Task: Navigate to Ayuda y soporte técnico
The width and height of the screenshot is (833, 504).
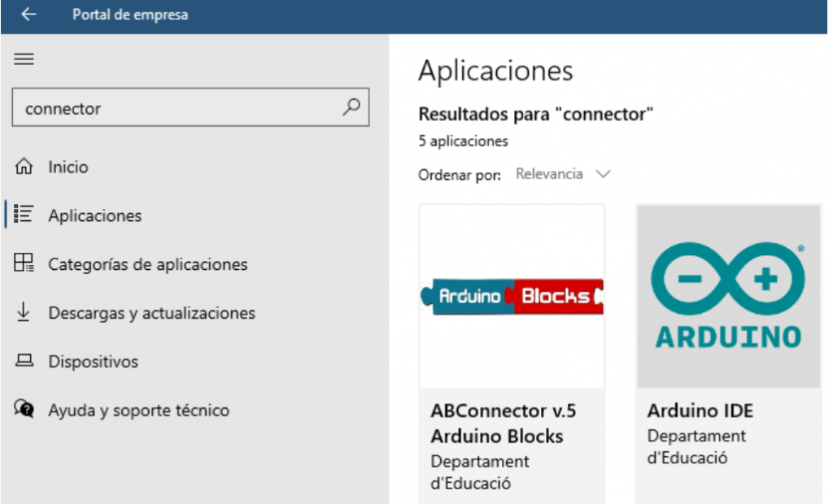Action: pos(138,411)
